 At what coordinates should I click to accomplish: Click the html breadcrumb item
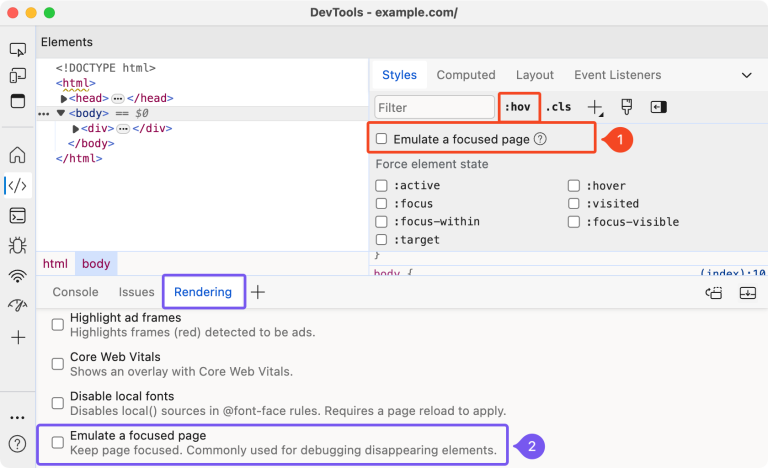[55, 264]
